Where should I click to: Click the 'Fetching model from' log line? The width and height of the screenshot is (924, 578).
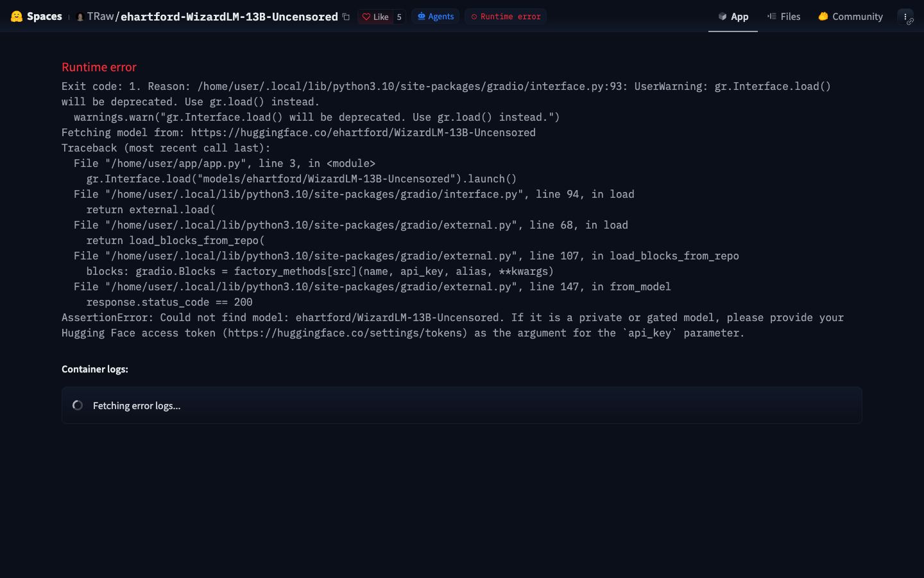[x=298, y=132]
